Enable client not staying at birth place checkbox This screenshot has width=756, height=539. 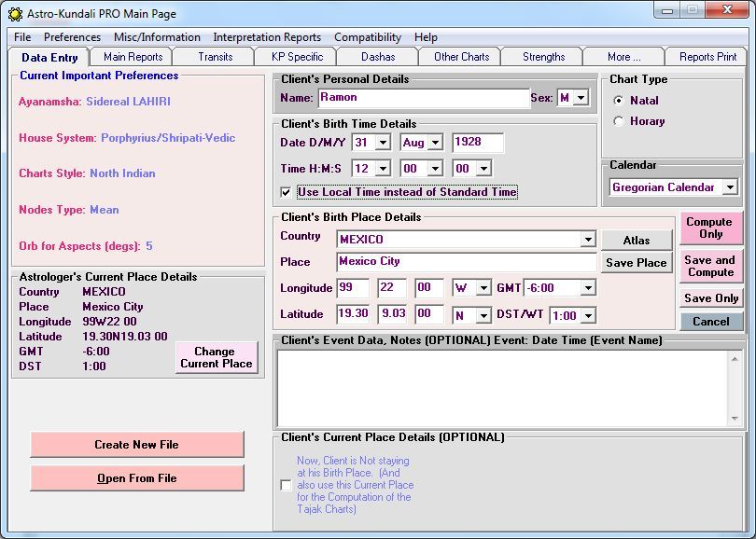(x=286, y=485)
